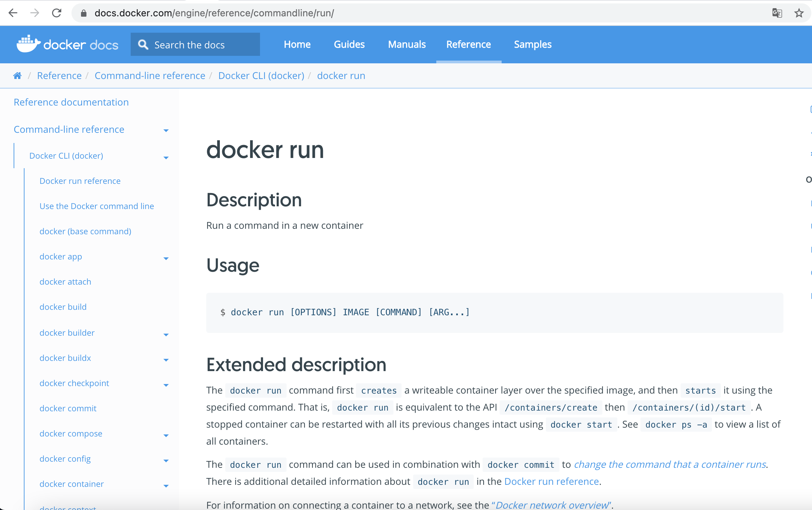
Task: Click the magnifier icon in the search box
Action: pos(143,45)
